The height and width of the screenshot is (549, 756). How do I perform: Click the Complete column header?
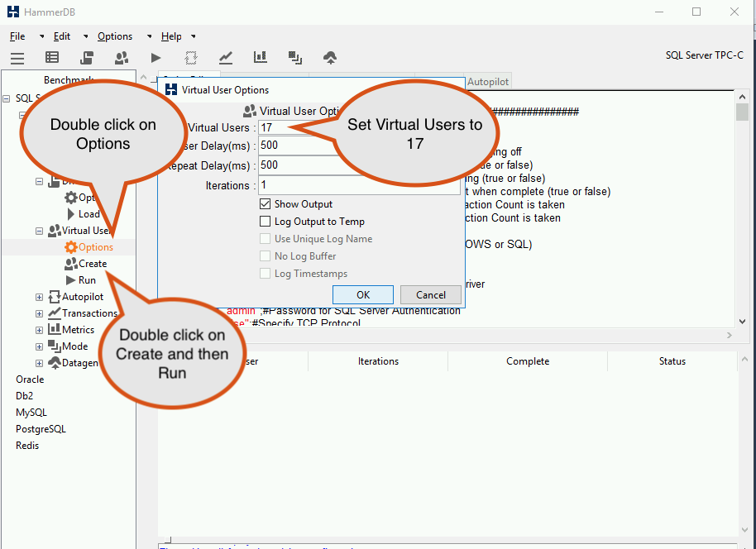528,361
